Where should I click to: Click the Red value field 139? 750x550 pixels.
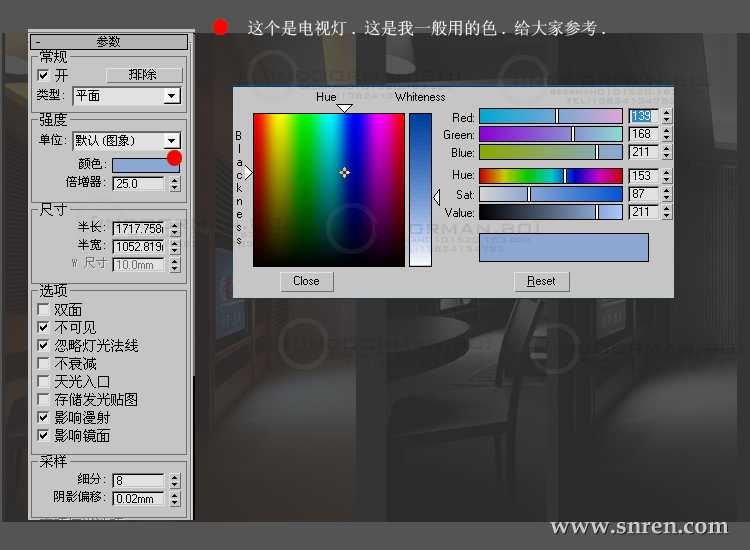pos(643,116)
